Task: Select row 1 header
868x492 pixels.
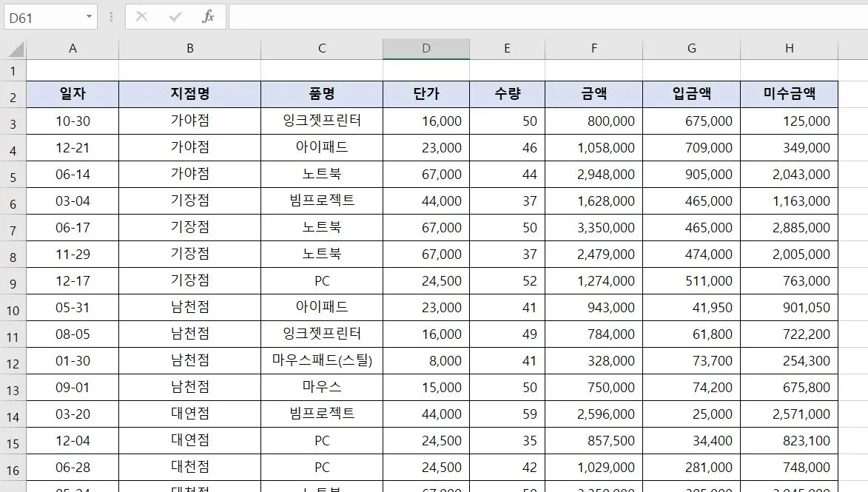Action: point(13,71)
